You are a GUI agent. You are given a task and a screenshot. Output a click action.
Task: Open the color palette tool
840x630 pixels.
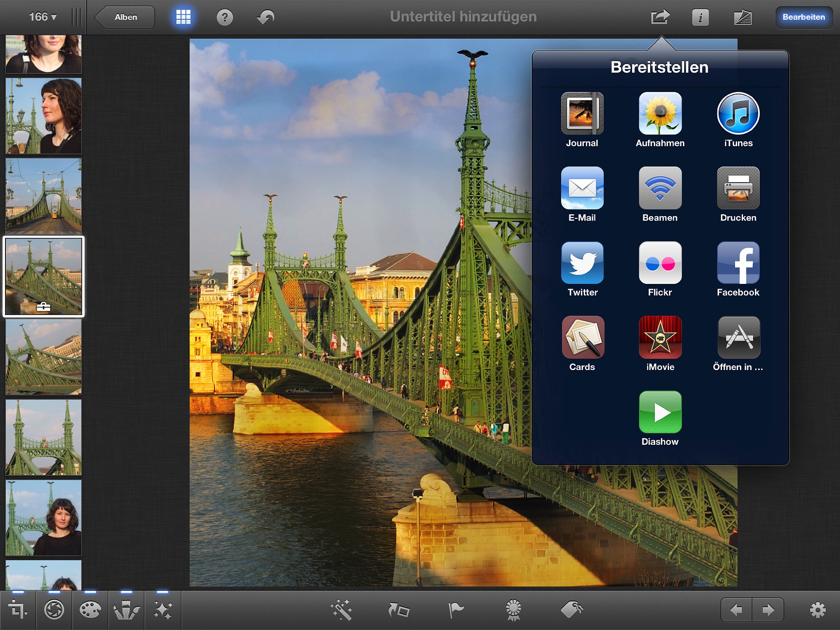coord(90,609)
